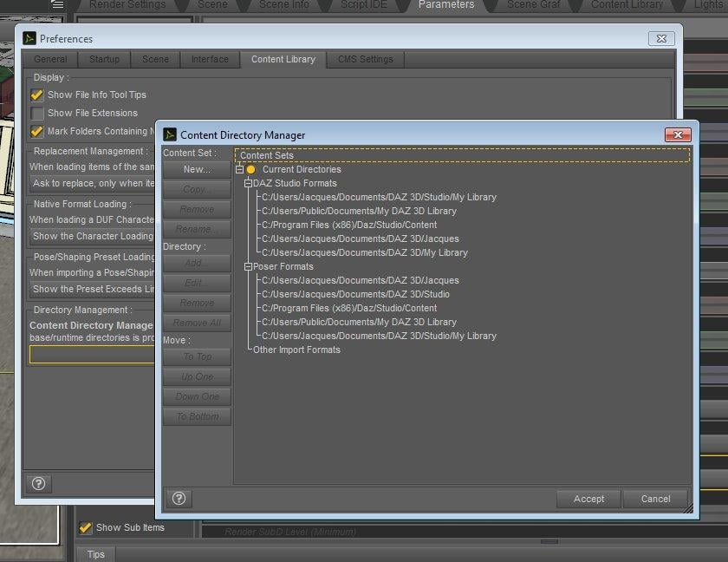The width and height of the screenshot is (728, 562).
Task: Click the panel menu icon at top left
Action: click(x=57, y=4)
